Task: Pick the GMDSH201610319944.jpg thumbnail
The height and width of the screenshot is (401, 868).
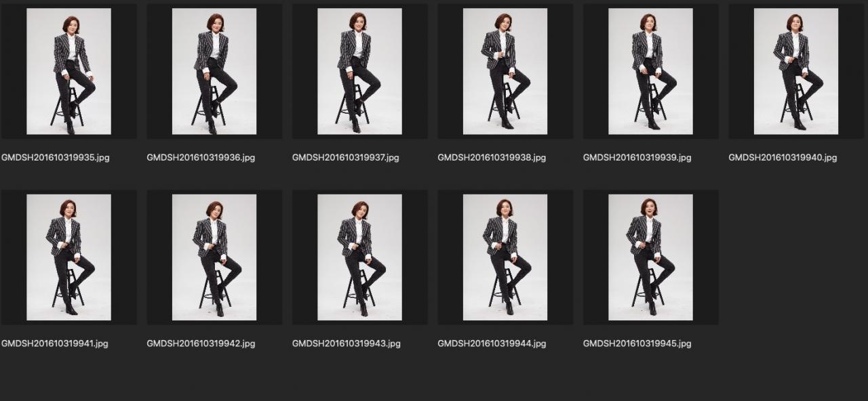Action: 505,257
